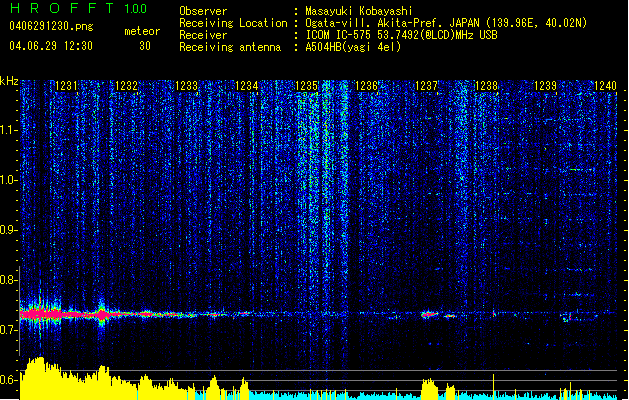This screenshot has width=629, height=400.
Task: Select observer name Masayuki Kobayashi
Action: click(x=359, y=11)
